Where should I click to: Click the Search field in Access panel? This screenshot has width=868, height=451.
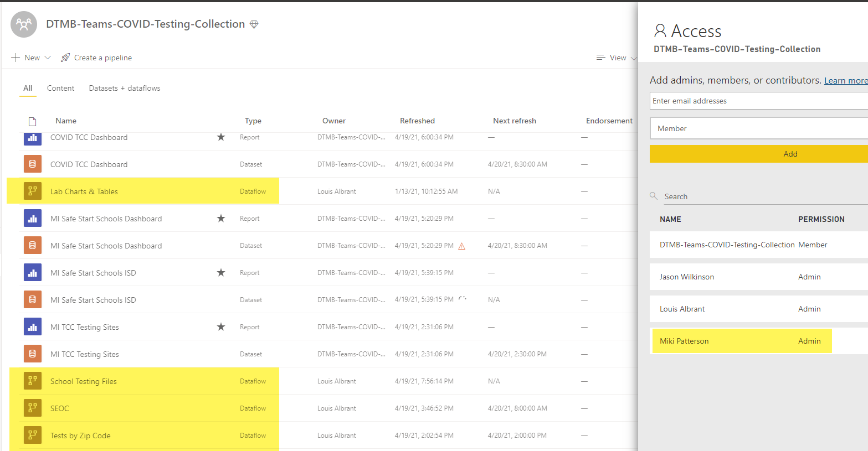tap(764, 196)
